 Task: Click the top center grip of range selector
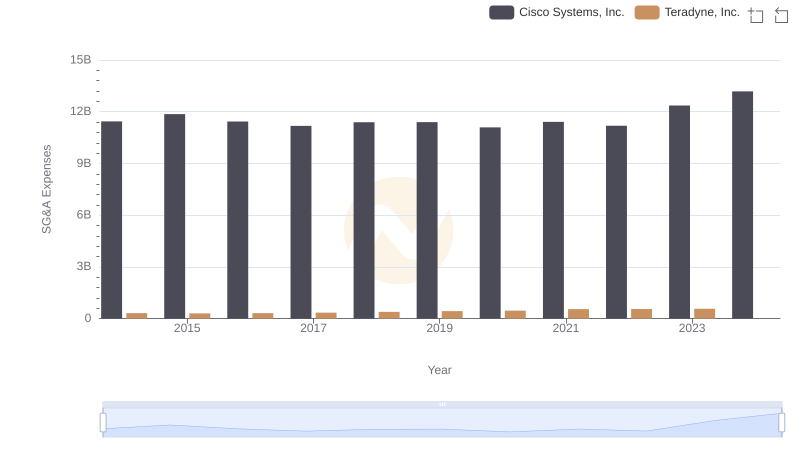(442, 404)
